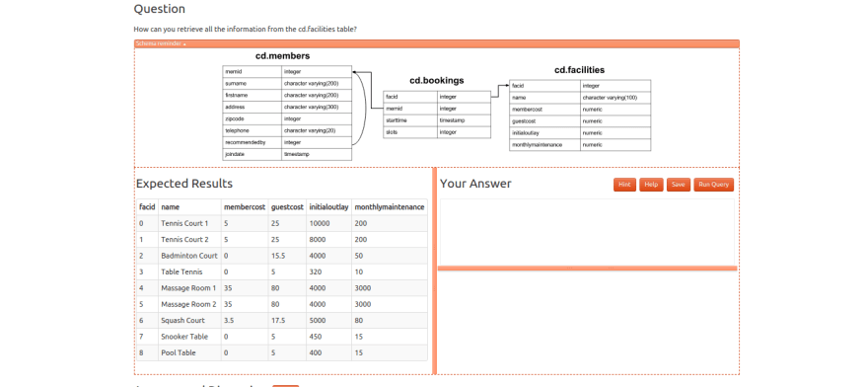Click the cd.bookings diagram title

[437, 80]
